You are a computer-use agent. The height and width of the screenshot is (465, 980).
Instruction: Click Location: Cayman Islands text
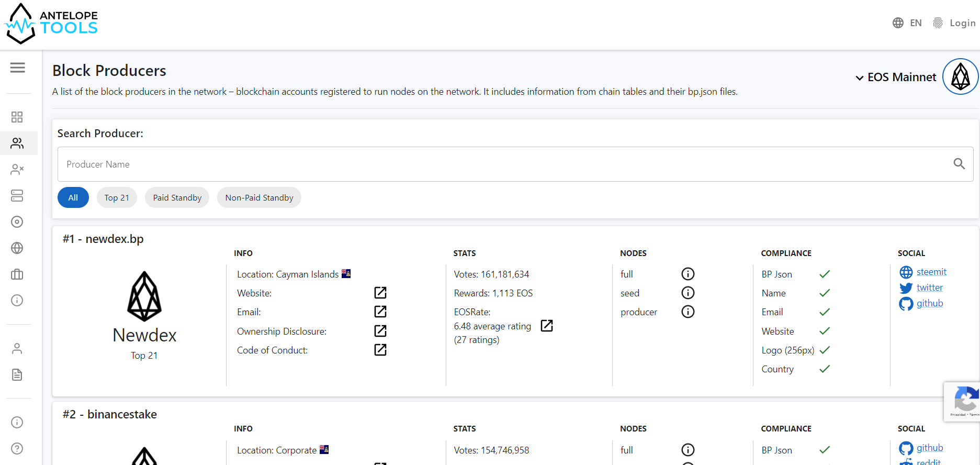(288, 274)
